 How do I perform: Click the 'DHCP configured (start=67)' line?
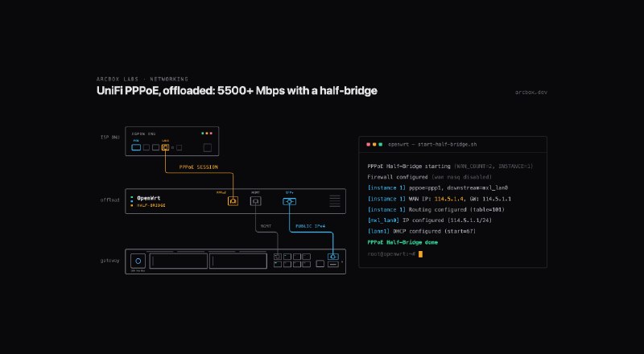421,231
